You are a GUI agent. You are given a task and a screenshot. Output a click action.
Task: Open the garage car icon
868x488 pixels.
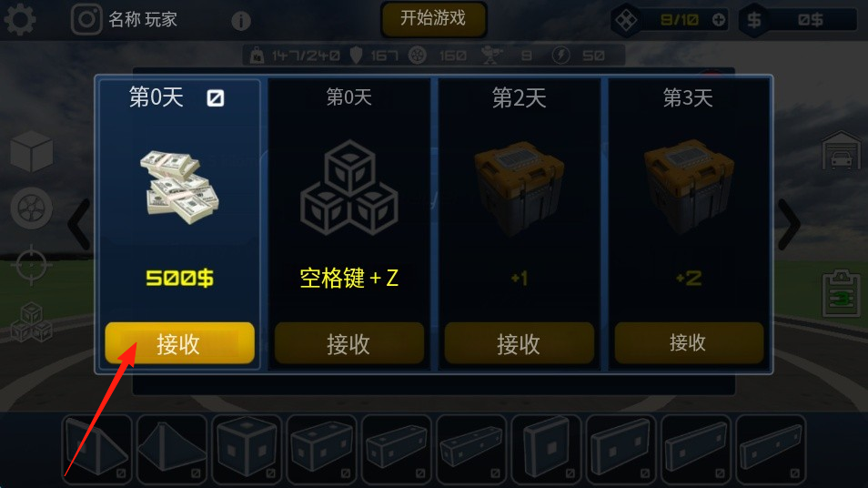841,150
